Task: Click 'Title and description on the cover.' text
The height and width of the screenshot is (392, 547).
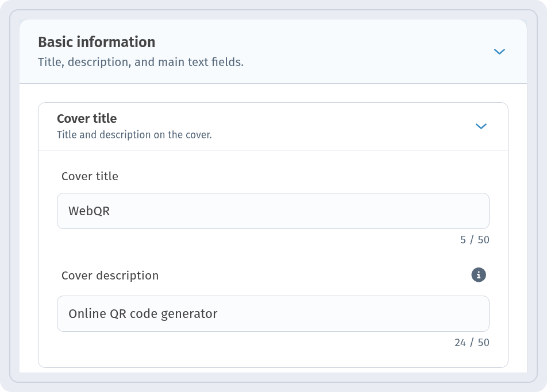Action: [x=134, y=135]
